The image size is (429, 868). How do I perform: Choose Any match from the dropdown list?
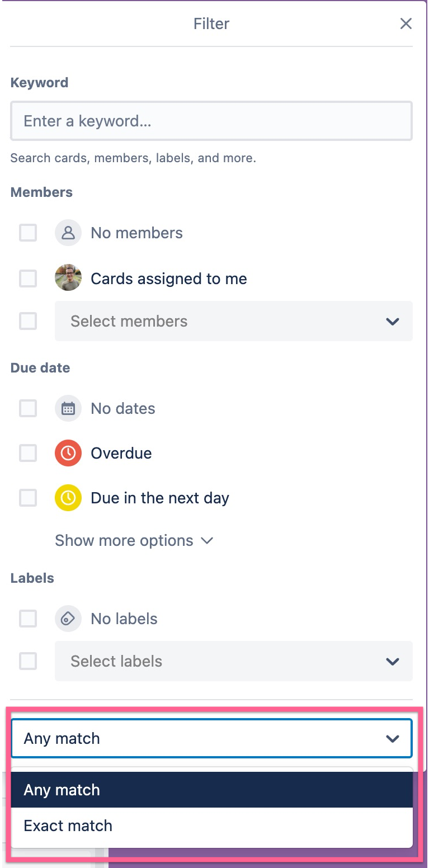211,790
